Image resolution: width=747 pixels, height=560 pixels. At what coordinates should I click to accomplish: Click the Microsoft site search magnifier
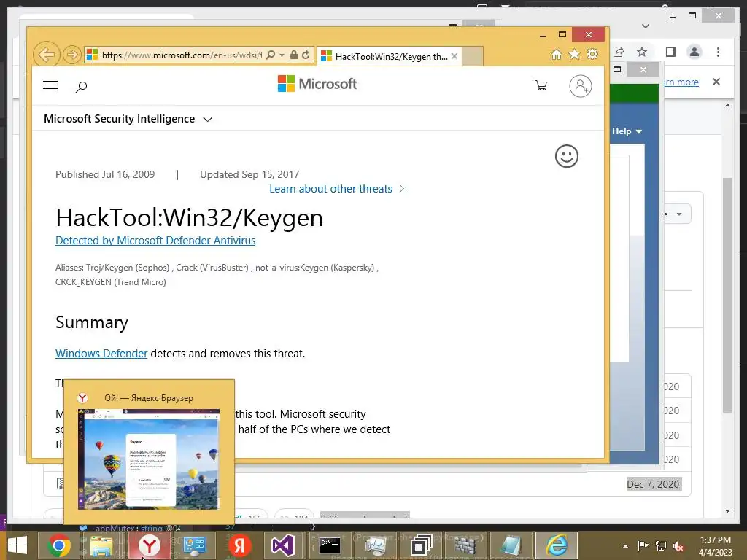coord(81,87)
